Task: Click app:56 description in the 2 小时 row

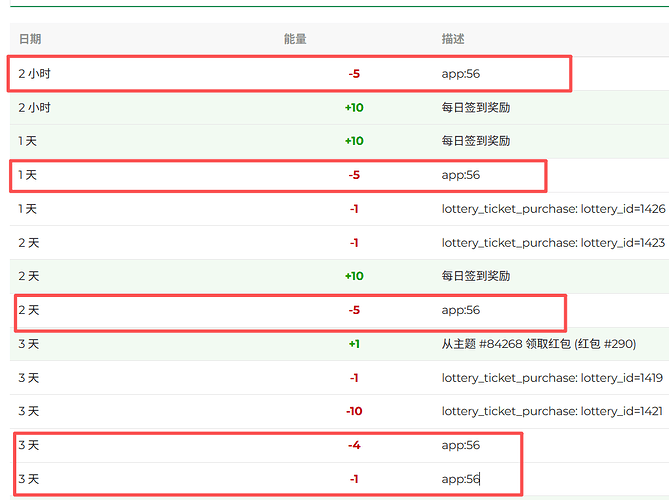Action: click(461, 74)
